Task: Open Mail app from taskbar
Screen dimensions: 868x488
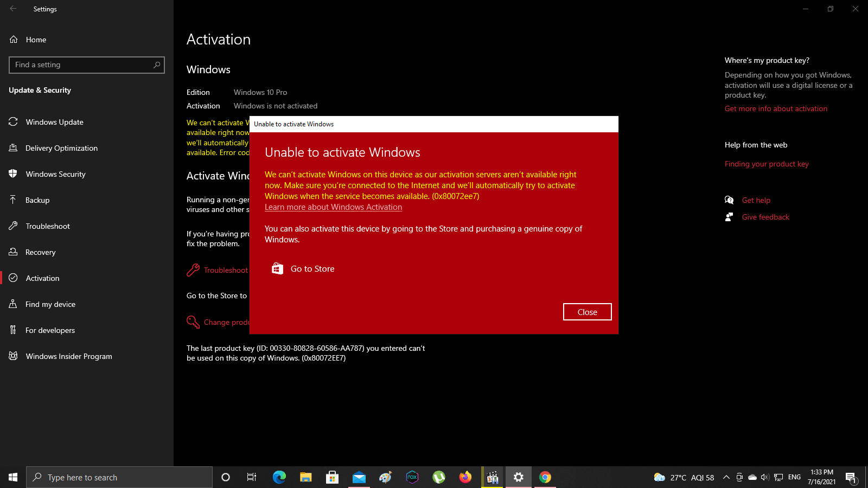Action: point(359,477)
